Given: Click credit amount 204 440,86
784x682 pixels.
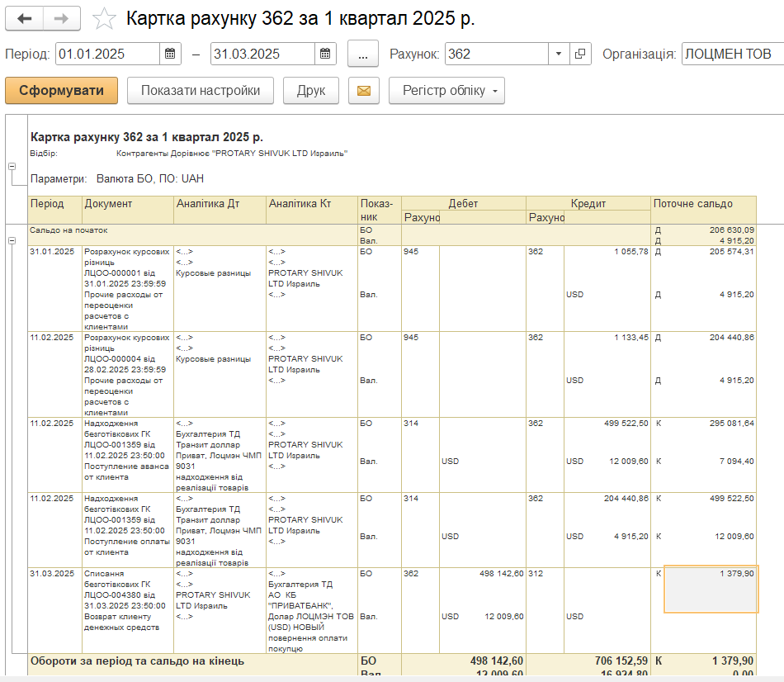Looking at the screenshot, I should coord(626,498).
